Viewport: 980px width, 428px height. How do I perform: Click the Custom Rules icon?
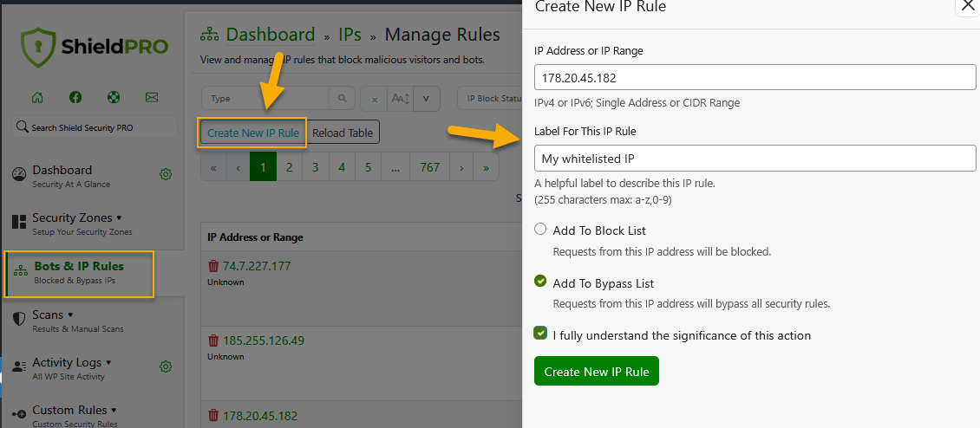tap(19, 413)
